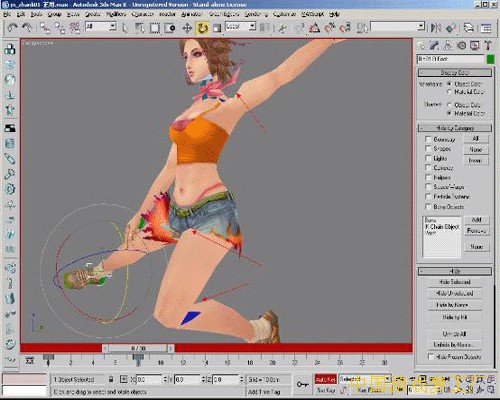Open the Create command panel tab
This screenshot has width=500, height=400.
pyautogui.click(x=422, y=45)
